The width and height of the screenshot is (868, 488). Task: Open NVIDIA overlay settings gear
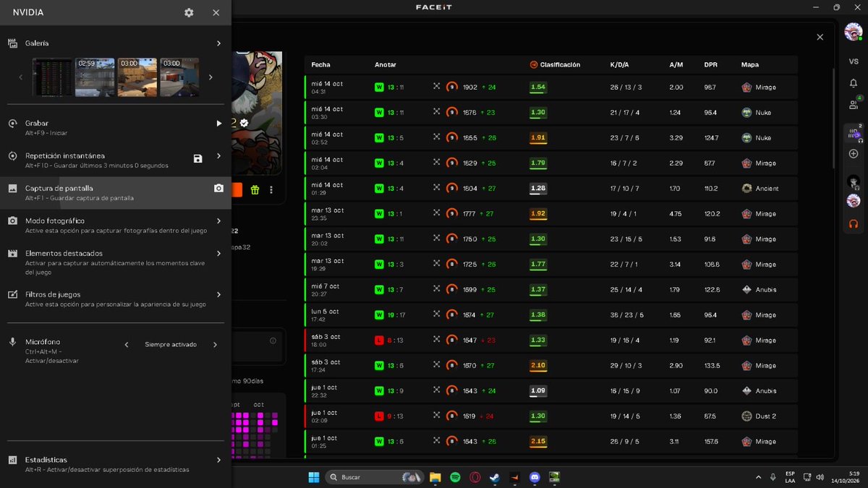point(189,12)
